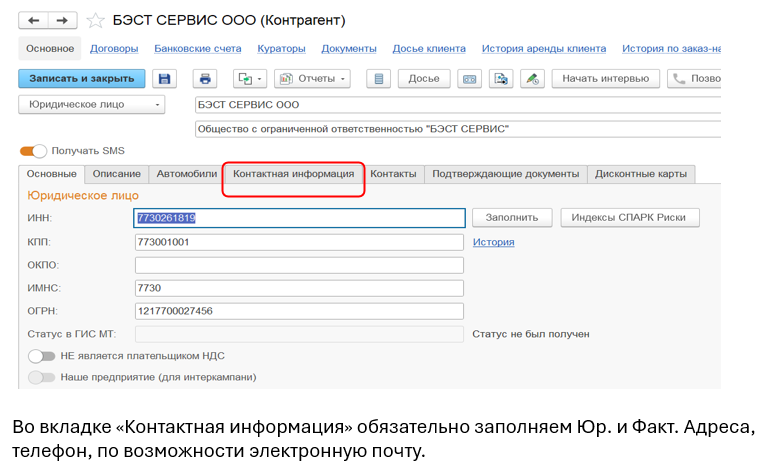Switch to the Контактная информация tab
782x464 pixels.
coord(293,174)
